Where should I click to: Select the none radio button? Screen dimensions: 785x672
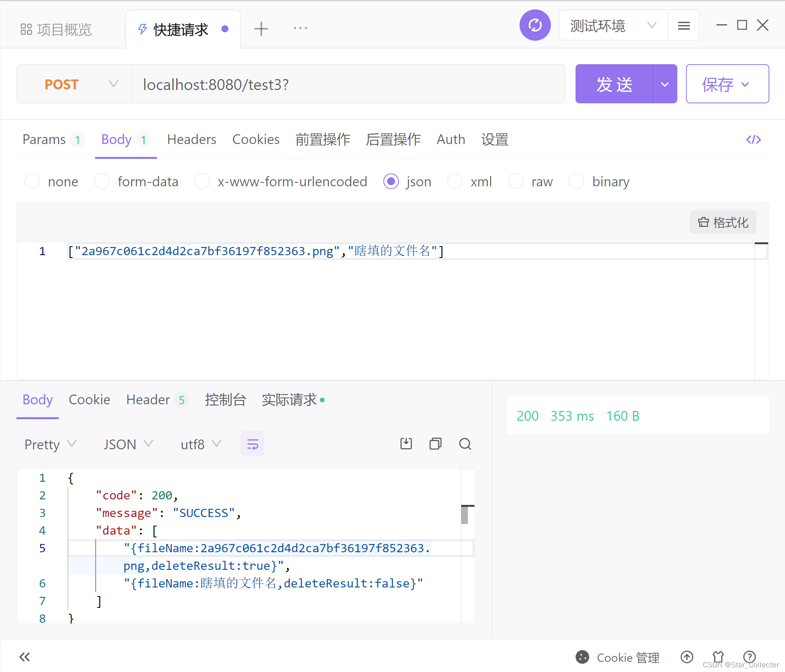(x=31, y=181)
